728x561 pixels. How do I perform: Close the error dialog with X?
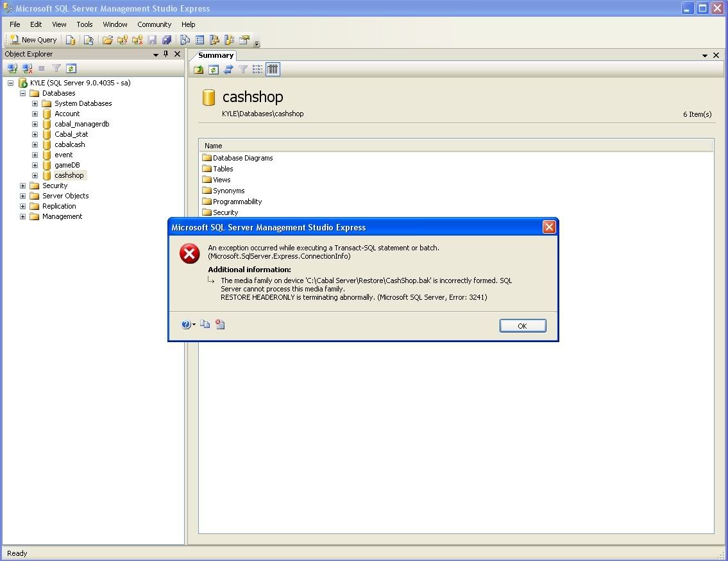(x=549, y=227)
